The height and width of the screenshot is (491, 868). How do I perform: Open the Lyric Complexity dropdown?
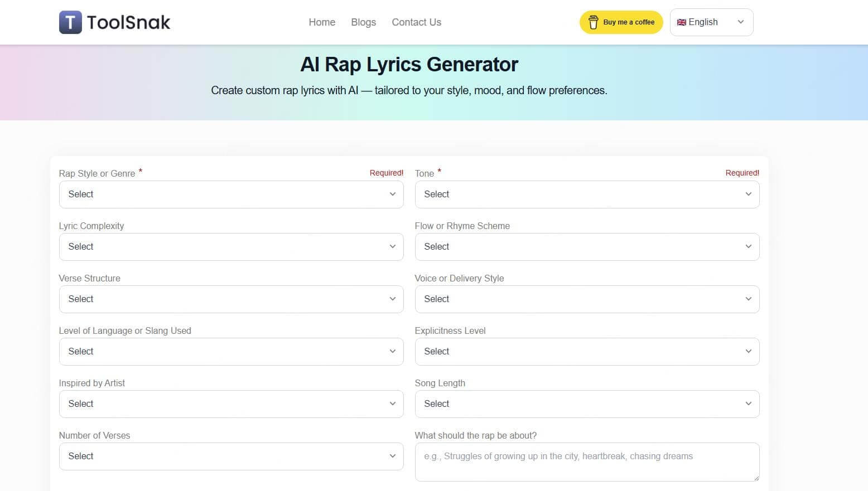[231, 246]
